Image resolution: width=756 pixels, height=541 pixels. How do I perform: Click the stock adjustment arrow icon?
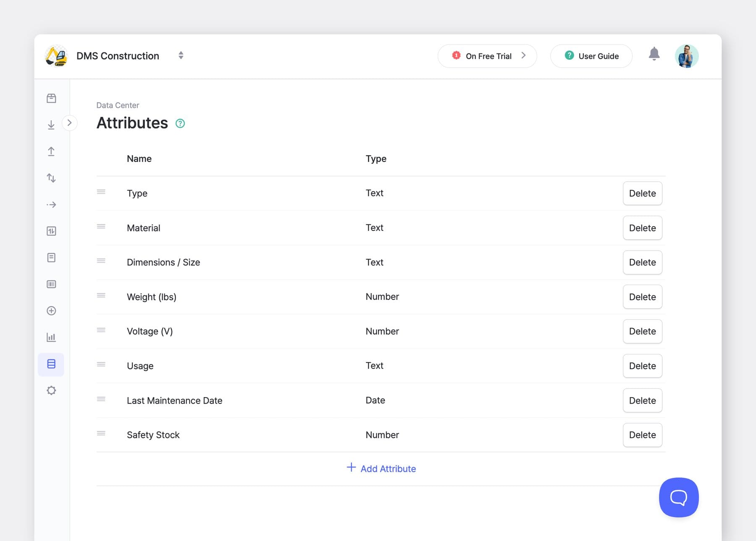pos(51,205)
